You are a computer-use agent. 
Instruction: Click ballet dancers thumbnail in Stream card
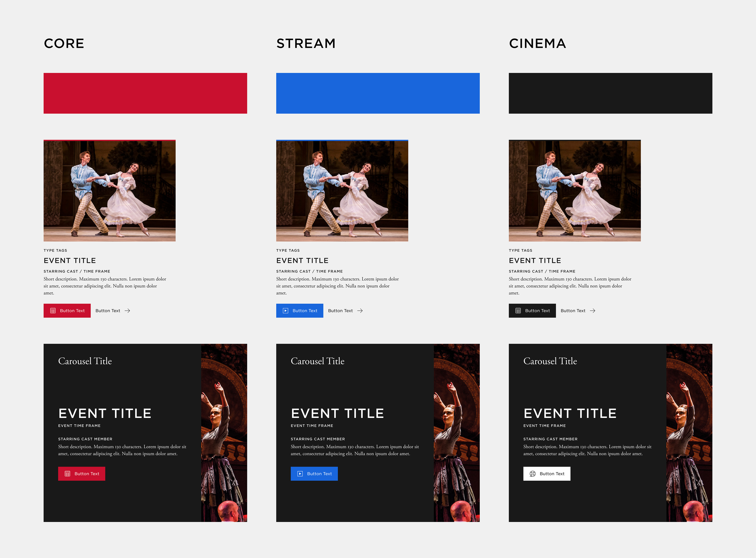342,191
